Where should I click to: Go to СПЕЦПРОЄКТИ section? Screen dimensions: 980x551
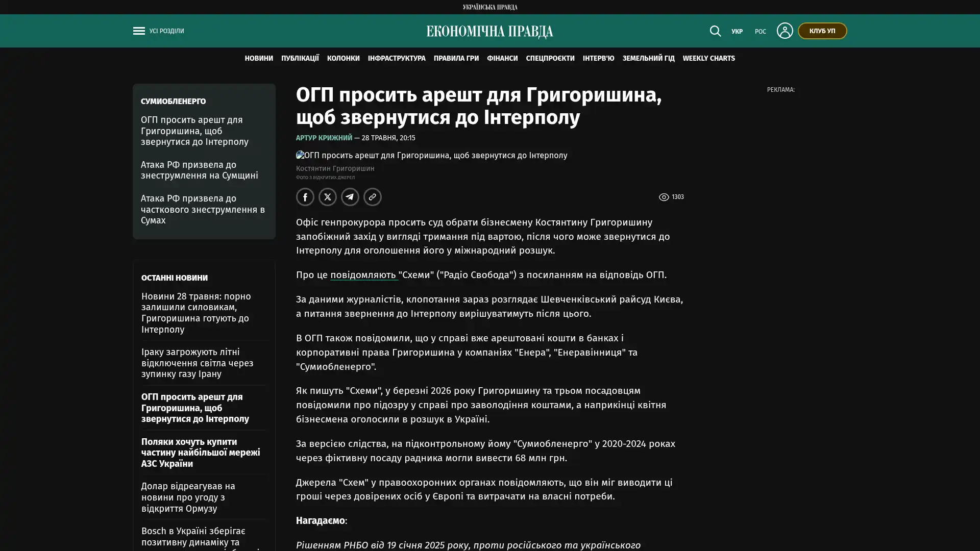[550, 59]
